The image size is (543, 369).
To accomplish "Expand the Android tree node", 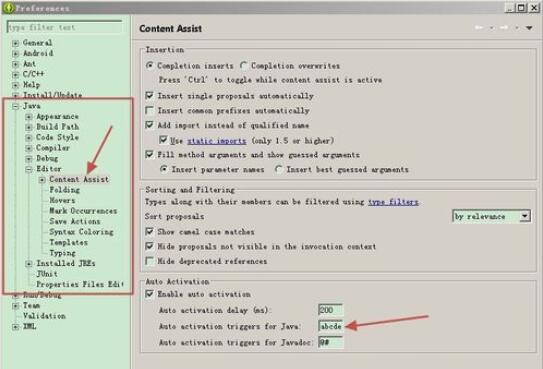I will pos(16,54).
